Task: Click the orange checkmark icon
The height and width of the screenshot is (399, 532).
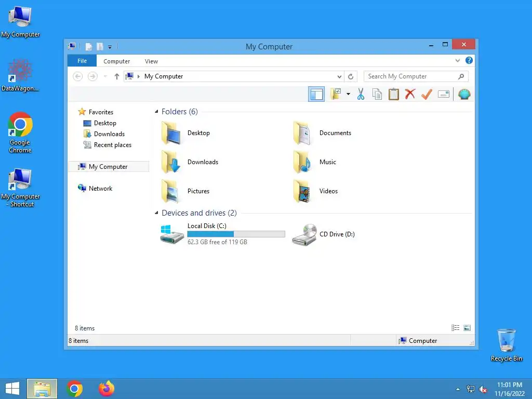Action: [x=427, y=94]
